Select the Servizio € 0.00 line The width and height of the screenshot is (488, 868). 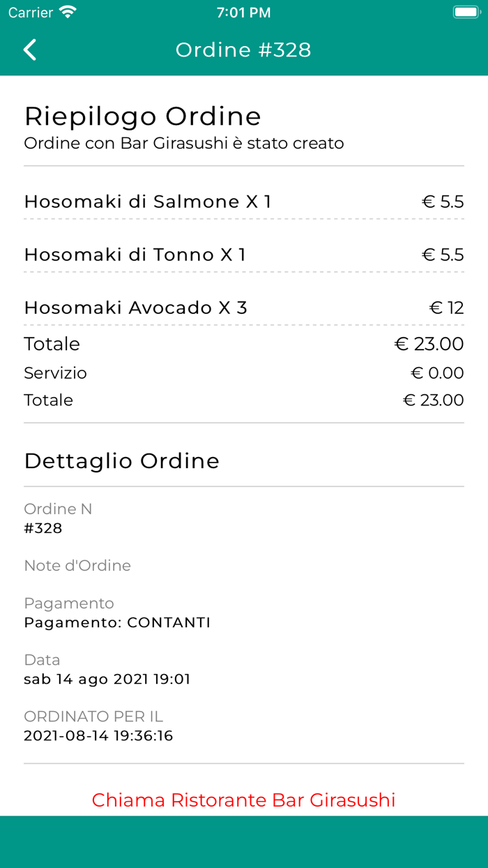coord(243,373)
